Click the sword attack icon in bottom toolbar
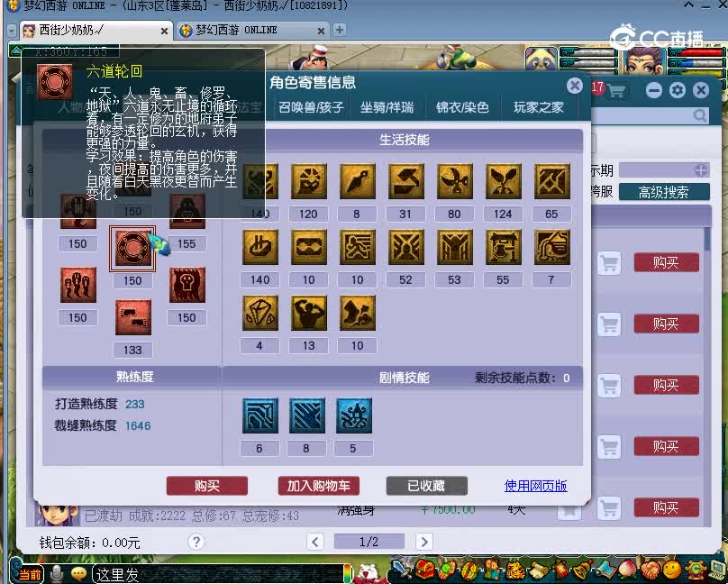The image size is (728, 584). pyautogui.click(x=400, y=570)
